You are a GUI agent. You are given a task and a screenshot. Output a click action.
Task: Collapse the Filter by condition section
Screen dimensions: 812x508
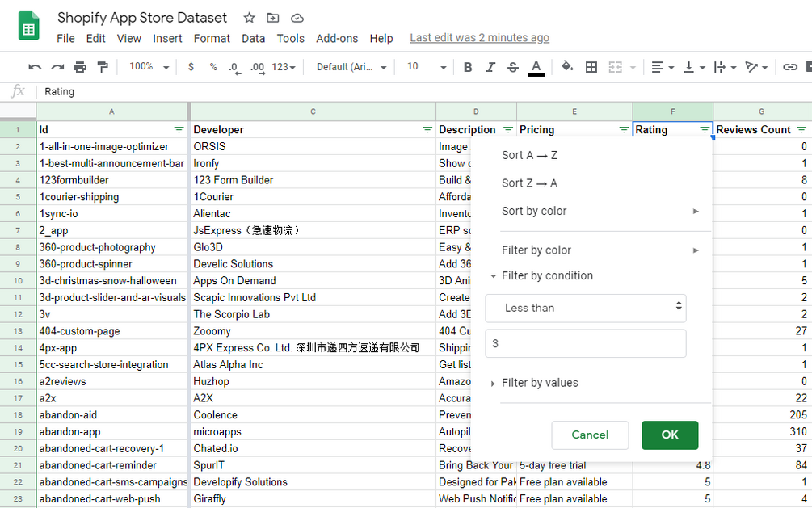coord(493,276)
